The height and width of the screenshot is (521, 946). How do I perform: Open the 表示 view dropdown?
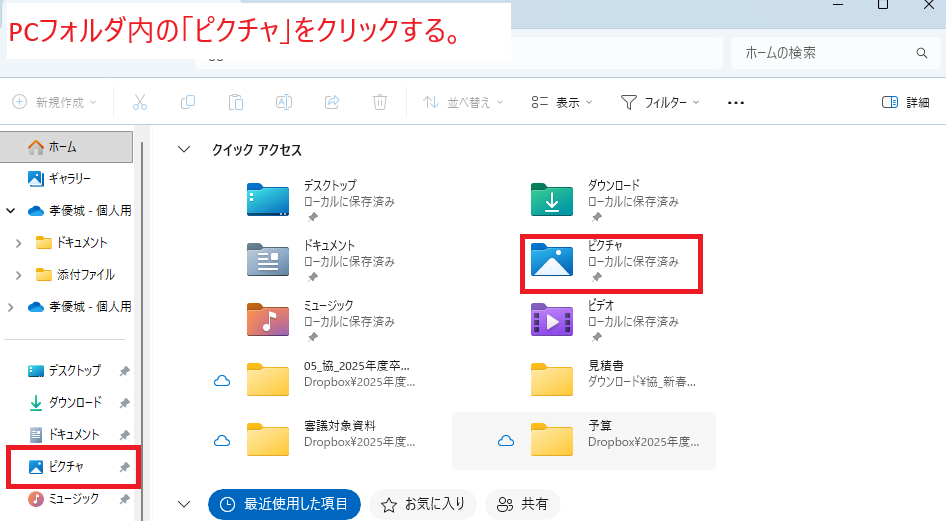pyautogui.click(x=562, y=102)
